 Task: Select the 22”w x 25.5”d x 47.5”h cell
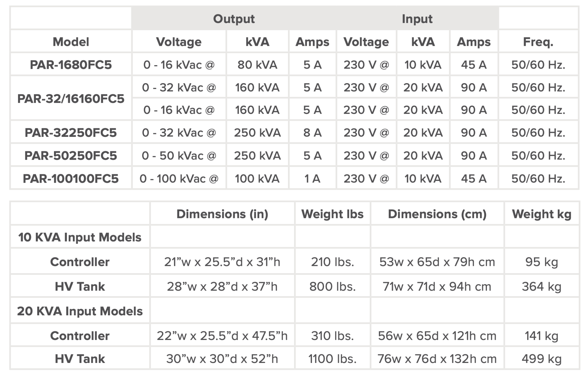coord(222,336)
